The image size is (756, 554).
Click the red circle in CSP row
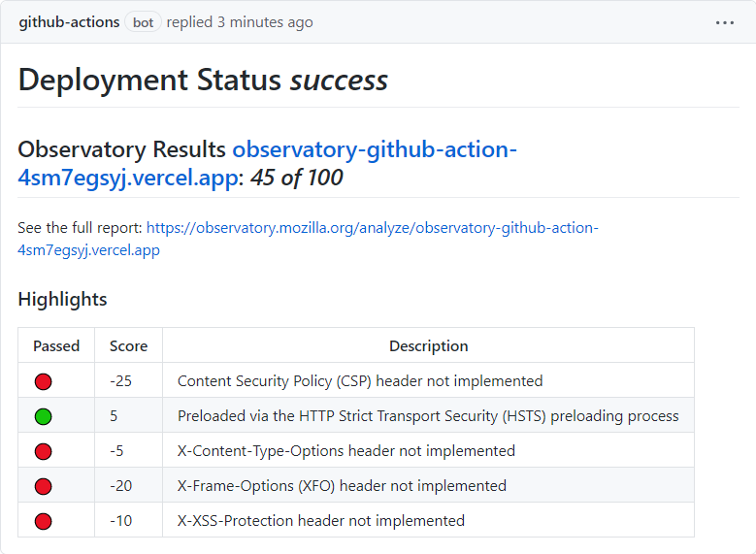43,381
